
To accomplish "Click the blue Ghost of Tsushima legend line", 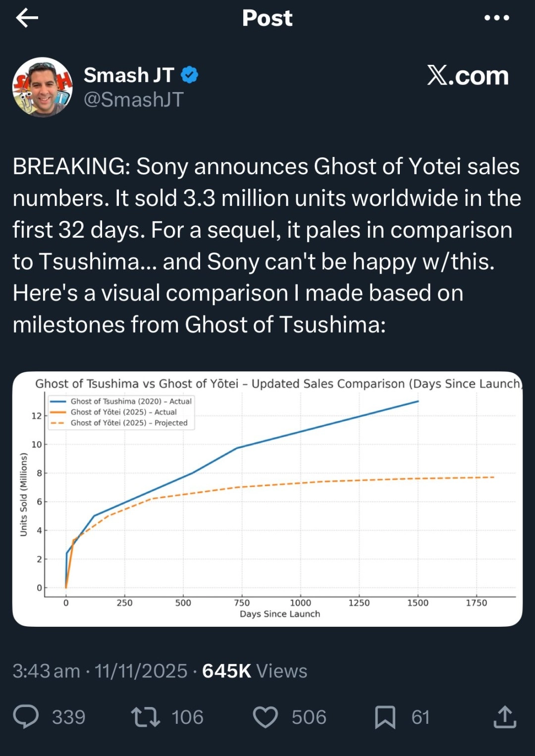I will click(58, 402).
